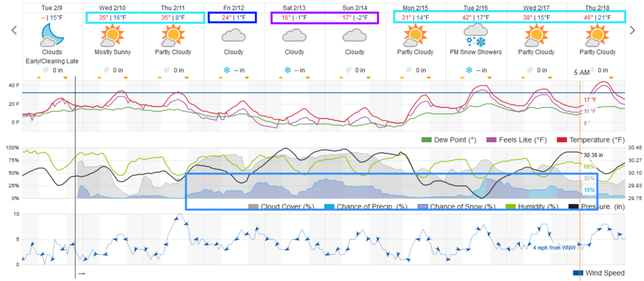Open the Sat 2/13 day header
Screen dimensions: 644x281
click(x=294, y=8)
